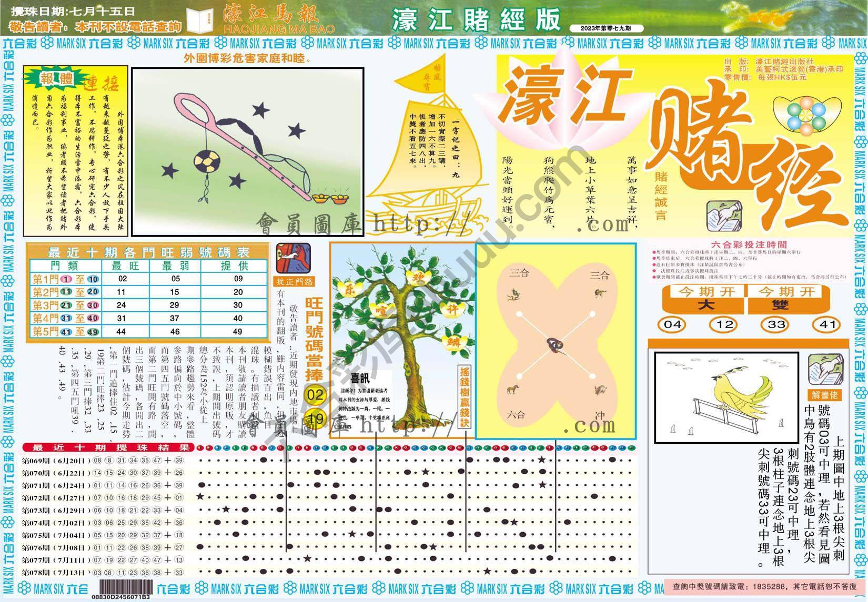Select the number 04 oval

tap(672, 324)
